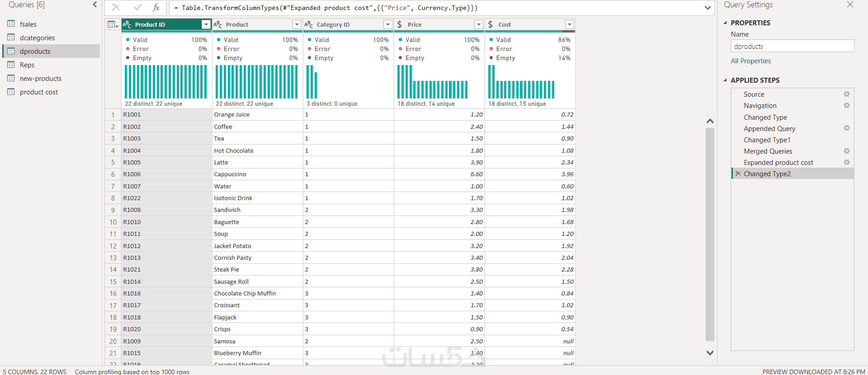Image resolution: width=868 pixels, height=375 pixels.
Task: Click the fx insert step icon
Action: [156, 7]
